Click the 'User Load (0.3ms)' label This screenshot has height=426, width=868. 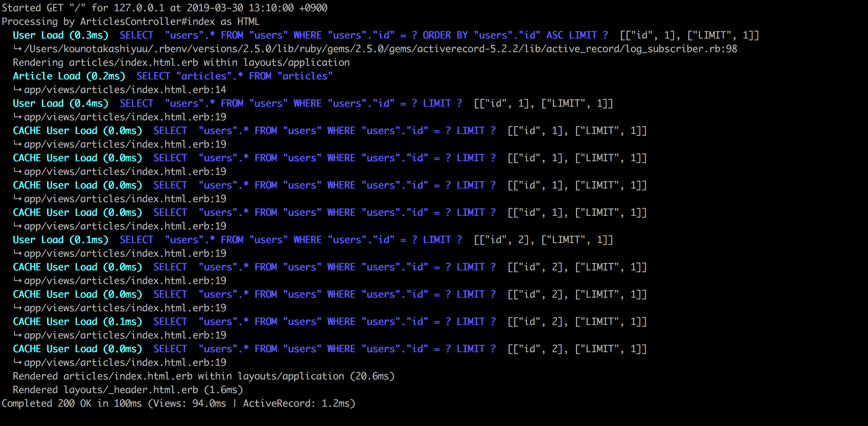[x=61, y=35]
